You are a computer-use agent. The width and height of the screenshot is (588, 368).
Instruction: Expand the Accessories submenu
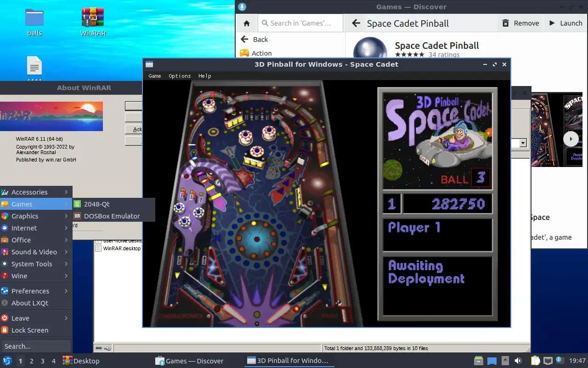click(36, 192)
